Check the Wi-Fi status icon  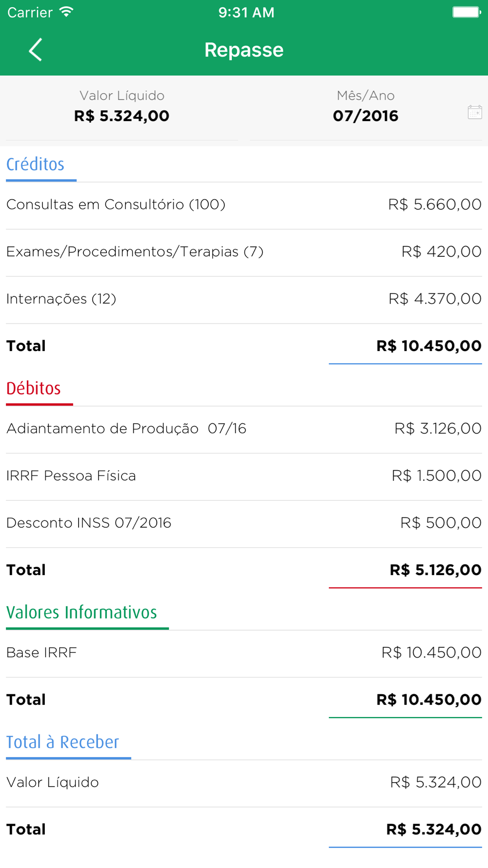[66, 12]
